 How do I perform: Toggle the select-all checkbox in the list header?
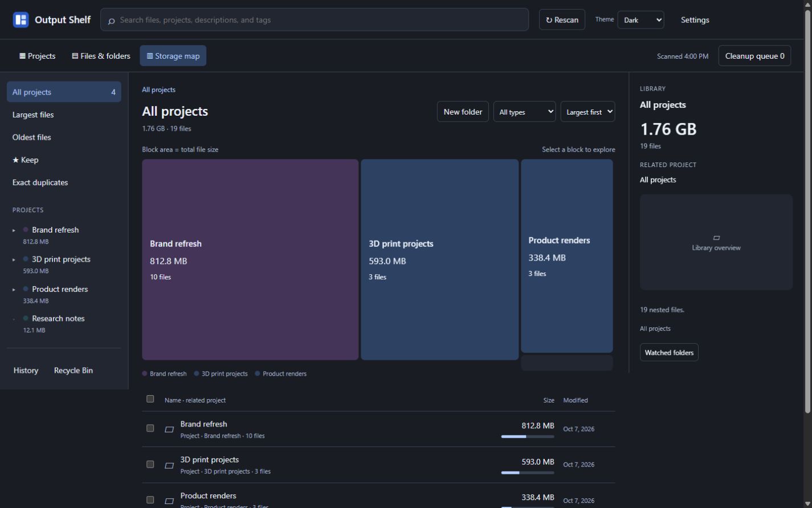pyautogui.click(x=150, y=399)
